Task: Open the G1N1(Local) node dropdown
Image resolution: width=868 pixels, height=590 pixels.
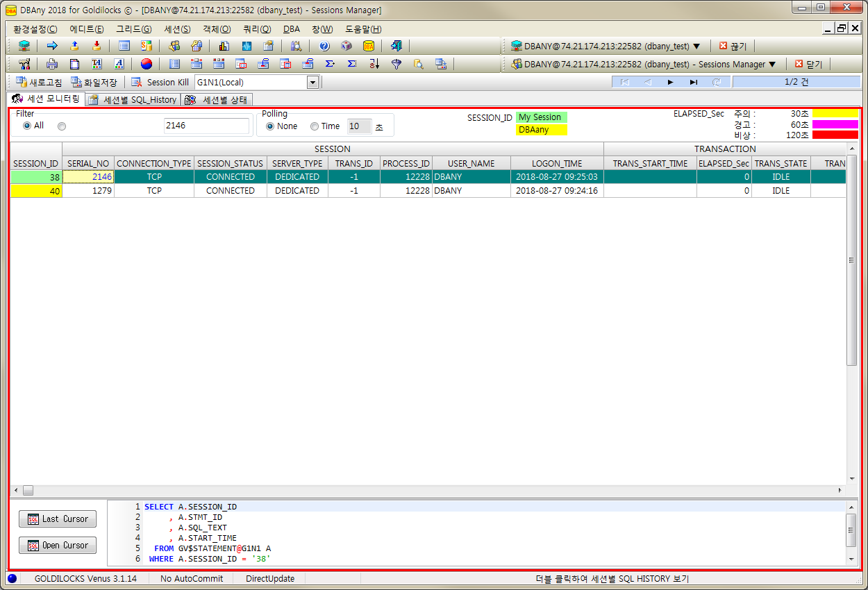Action: point(312,83)
